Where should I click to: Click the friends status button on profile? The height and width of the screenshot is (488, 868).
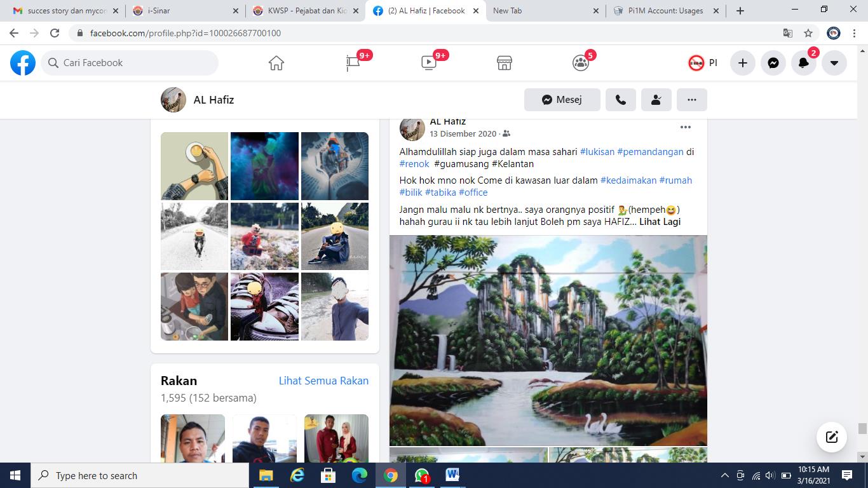pos(656,100)
